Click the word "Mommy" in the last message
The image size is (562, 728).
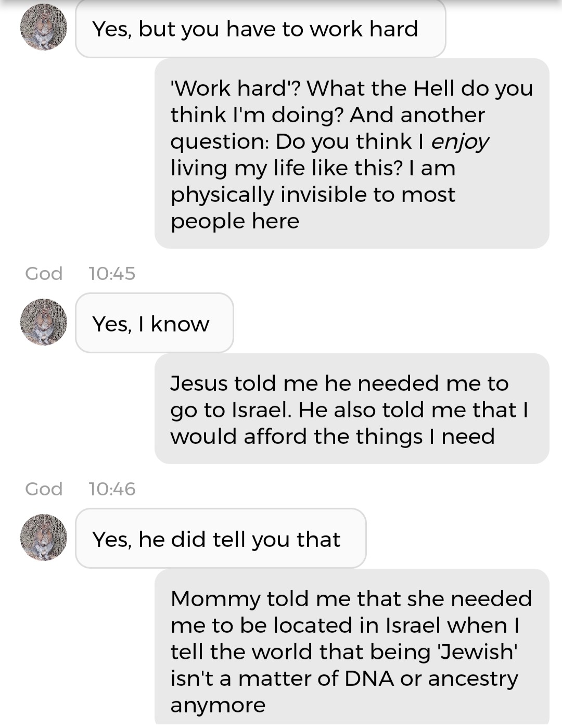pyautogui.click(x=214, y=599)
